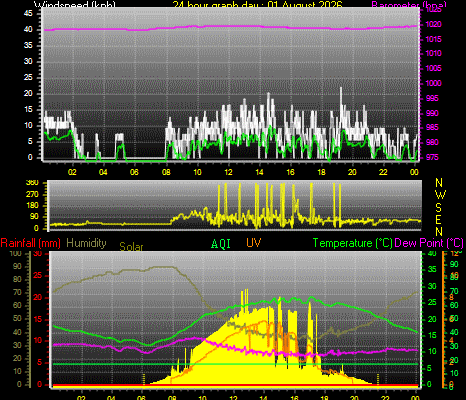
Task: Click 100 on the humidity axis
Action: pyautogui.click(x=15, y=253)
